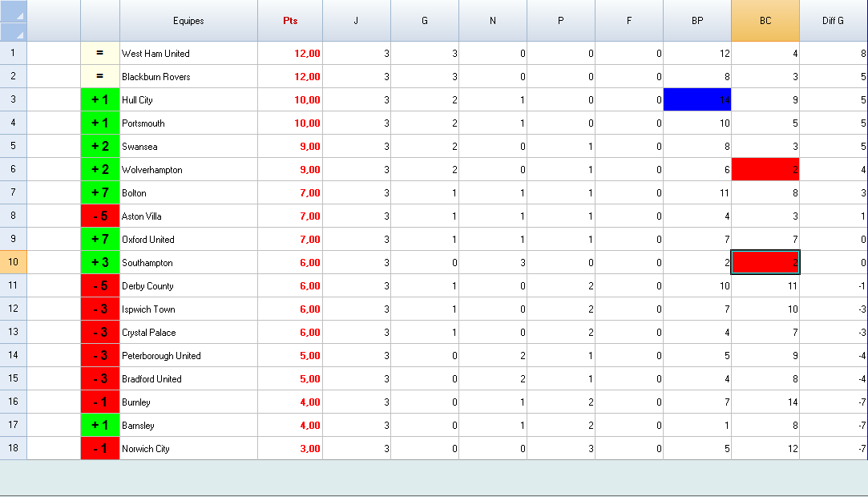This screenshot has height=497, width=868.
Task: Click the BC value 12 for Norwich City
Action: tap(765, 448)
